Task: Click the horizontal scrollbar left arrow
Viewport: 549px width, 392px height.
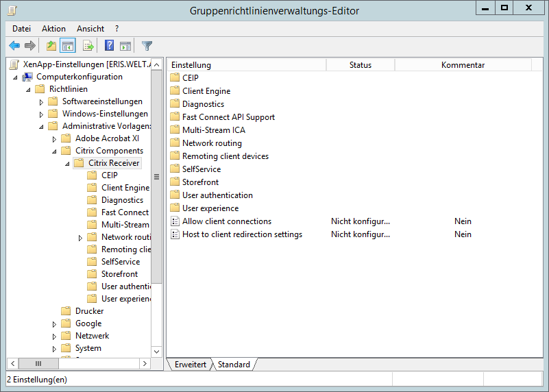Action: click(12, 363)
